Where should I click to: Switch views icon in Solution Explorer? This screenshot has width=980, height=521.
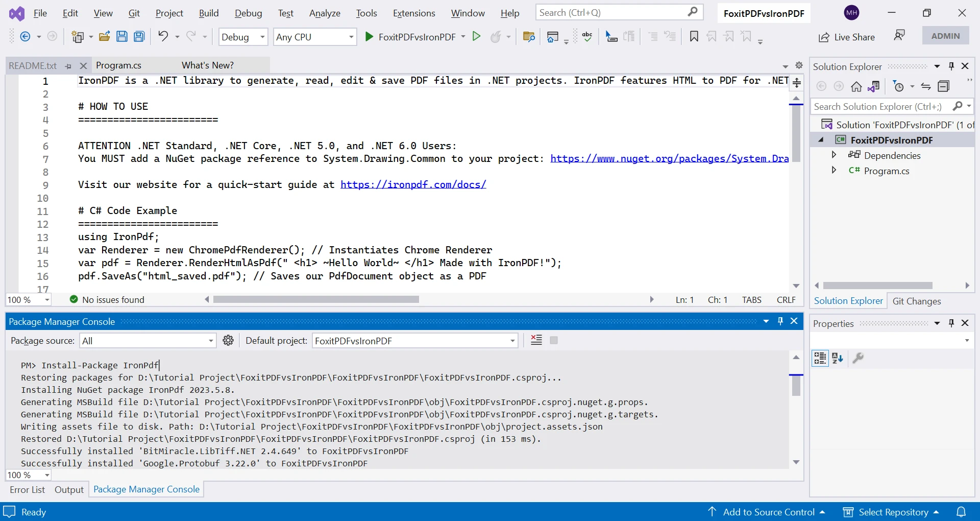point(873,86)
